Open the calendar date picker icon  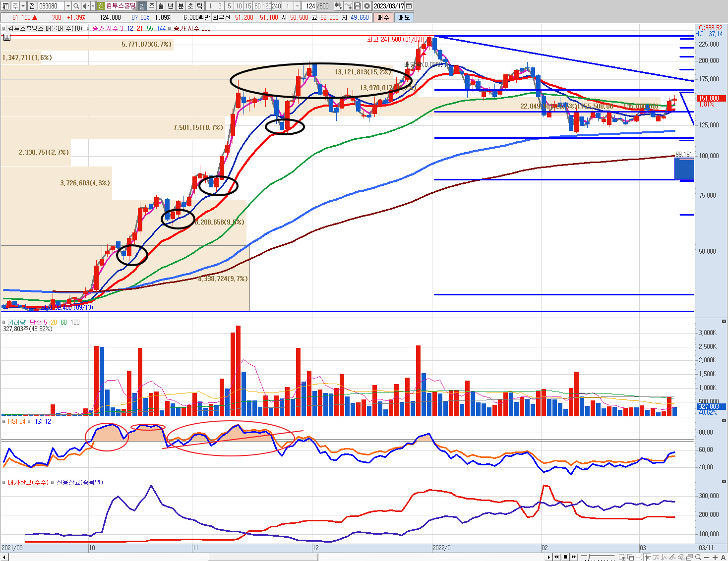(x=409, y=6)
